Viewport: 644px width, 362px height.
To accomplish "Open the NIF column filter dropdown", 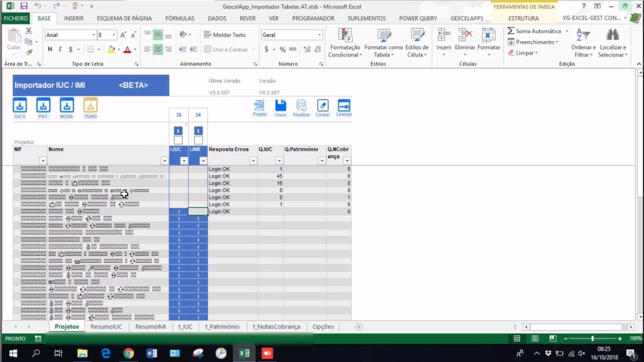I will tap(43, 161).
